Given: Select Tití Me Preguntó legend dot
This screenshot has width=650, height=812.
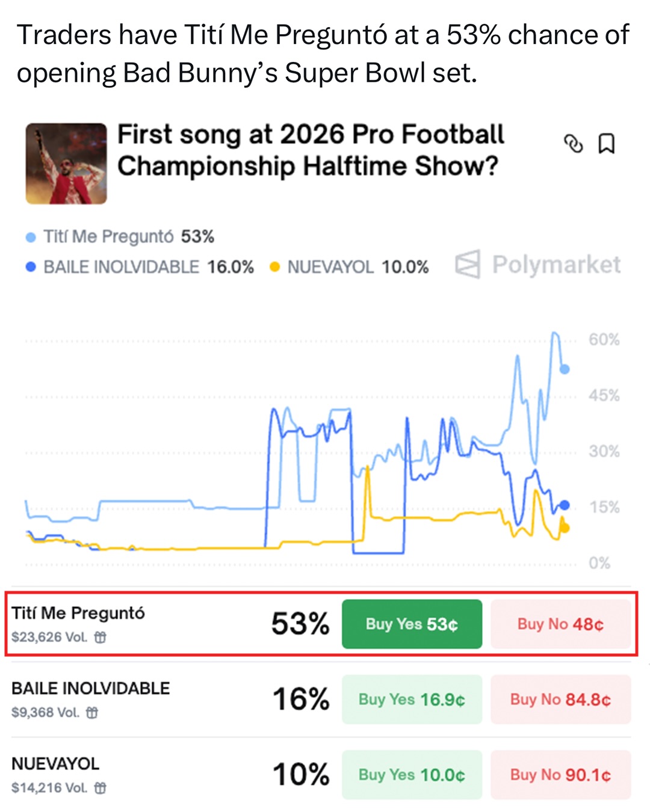Looking at the screenshot, I should (x=31, y=238).
